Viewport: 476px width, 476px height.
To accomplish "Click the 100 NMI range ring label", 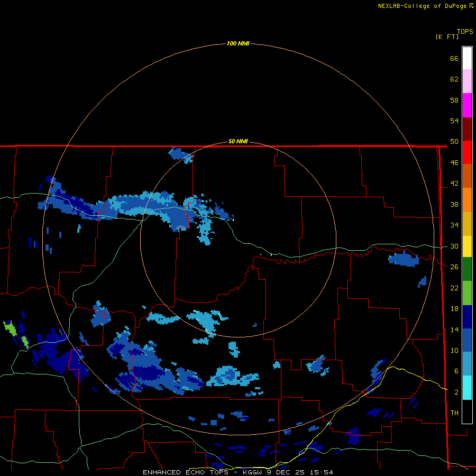I will click(x=238, y=44).
